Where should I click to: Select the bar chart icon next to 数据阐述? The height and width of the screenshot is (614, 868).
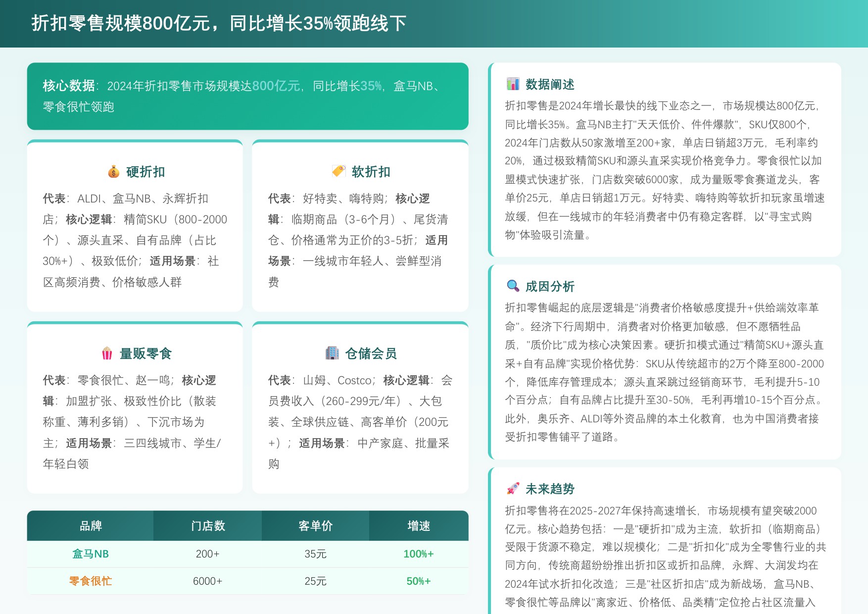tap(513, 84)
